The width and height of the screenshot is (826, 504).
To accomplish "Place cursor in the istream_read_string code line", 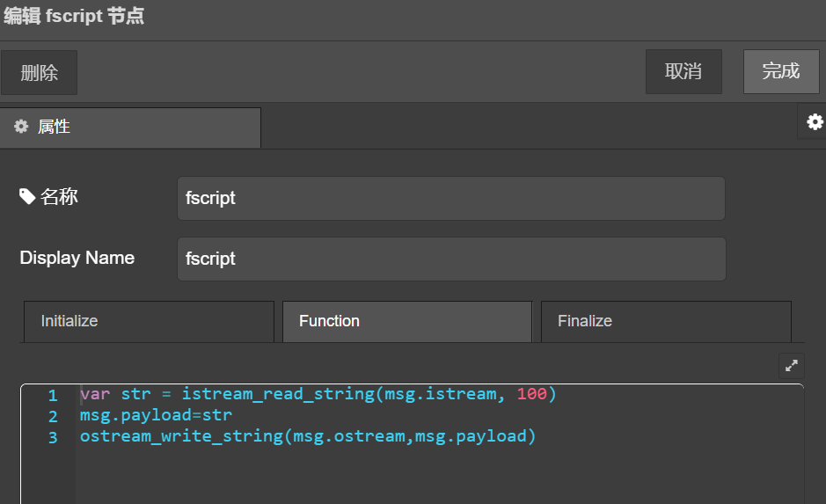I will (x=318, y=394).
